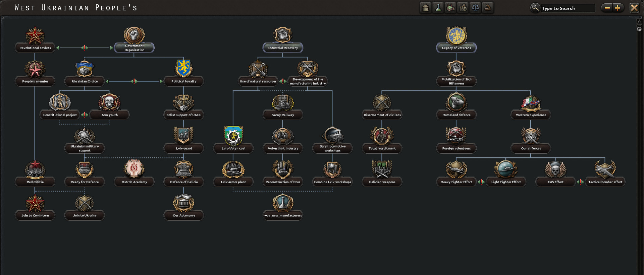The width and height of the screenshot is (644, 275).
Task: Click the magnifying glass search icon
Action: pyautogui.click(x=535, y=7)
